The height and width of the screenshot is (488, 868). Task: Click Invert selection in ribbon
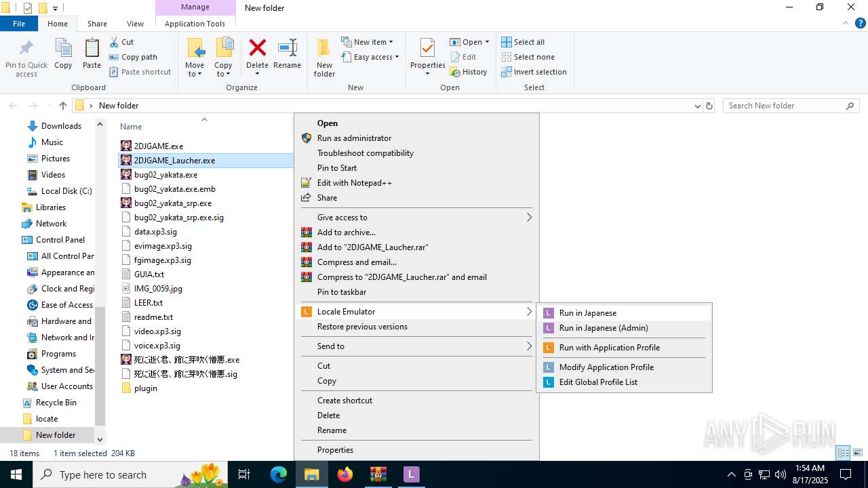(x=534, y=72)
